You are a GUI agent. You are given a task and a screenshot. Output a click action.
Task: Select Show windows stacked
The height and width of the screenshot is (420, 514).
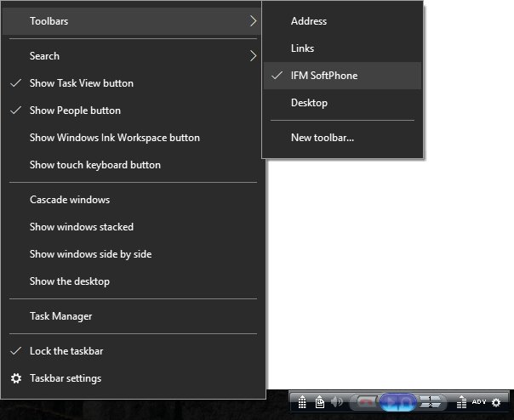click(x=133, y=227)
